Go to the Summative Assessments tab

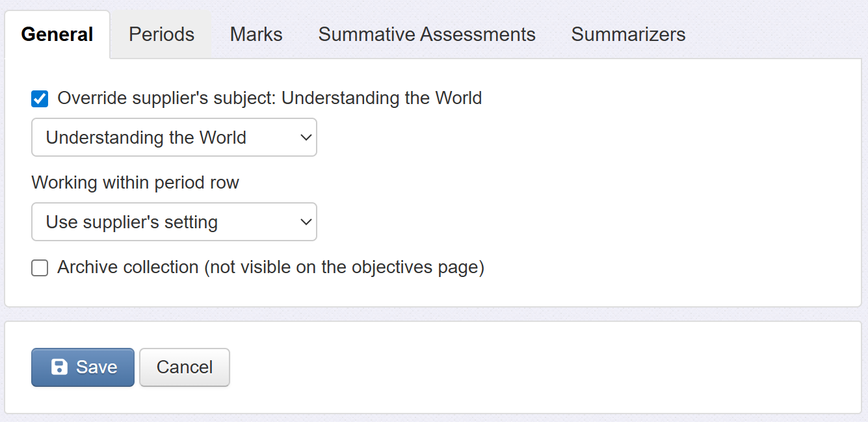coord(427,34)
